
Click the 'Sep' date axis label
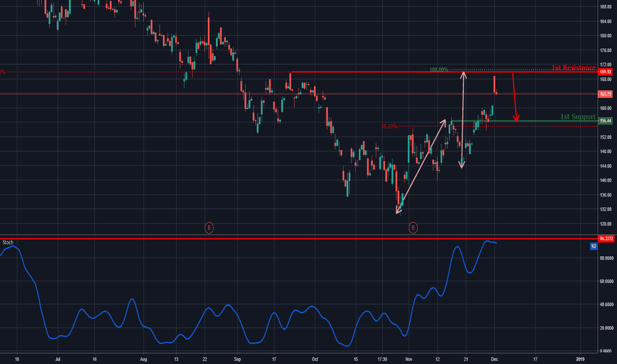tap(237, 359)
